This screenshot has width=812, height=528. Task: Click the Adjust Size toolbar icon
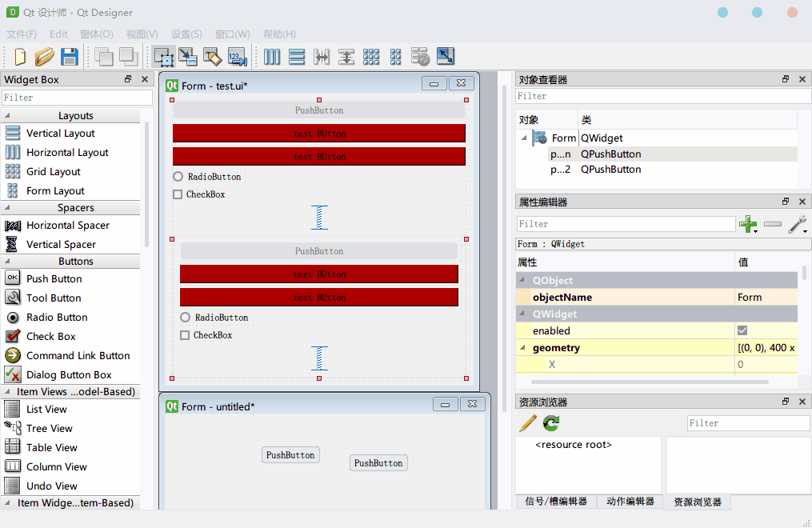pyautogui.click(x=446, y=57)
